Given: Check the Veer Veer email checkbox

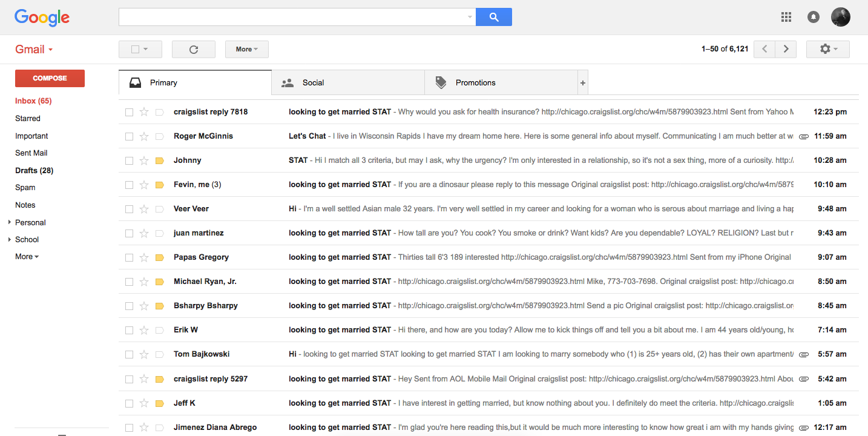Looking at the screenshot, I should click(x=129, y=209).
